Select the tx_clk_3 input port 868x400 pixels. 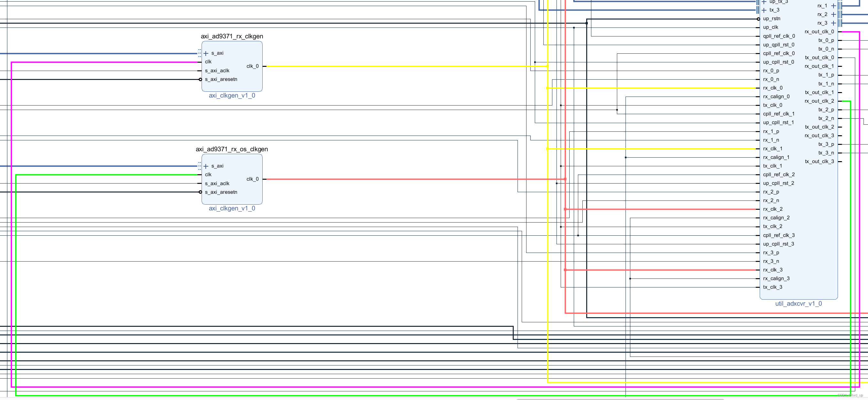coord(772,287)
